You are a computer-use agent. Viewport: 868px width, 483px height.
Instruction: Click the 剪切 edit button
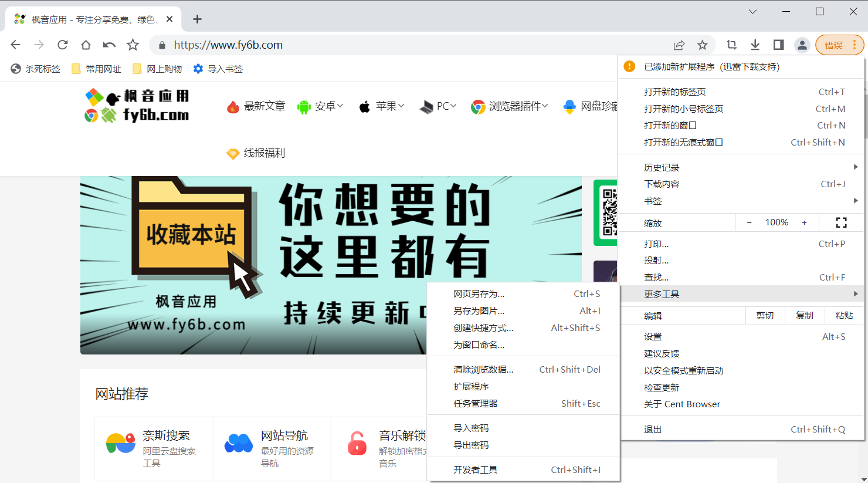[765, 316]
